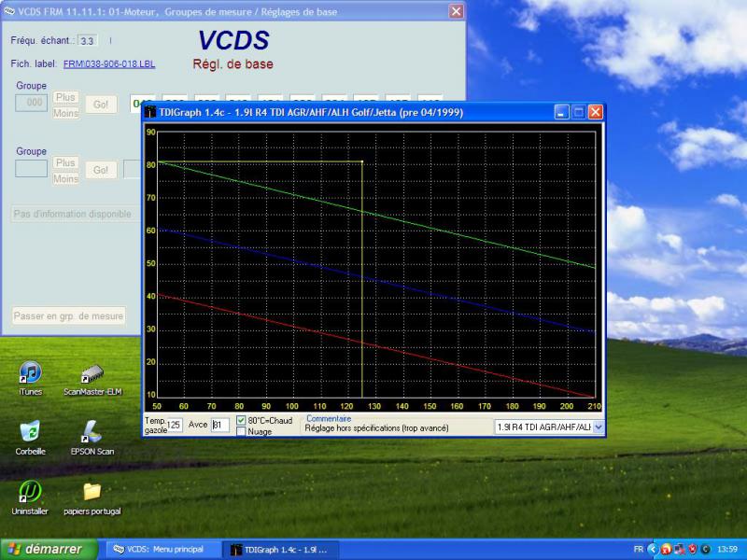Screen dimensions: 747x560
Task: Click the red shield antivirus tray icon
Action: [693, 550]
